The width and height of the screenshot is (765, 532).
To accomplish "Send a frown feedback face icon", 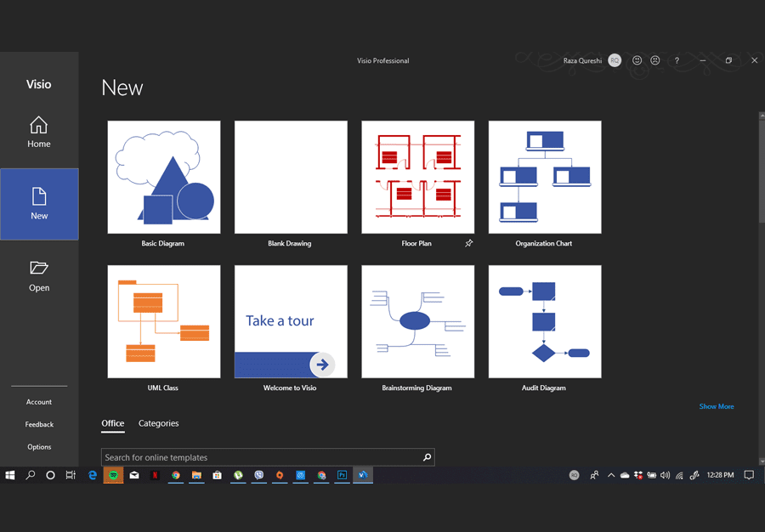I will [655, 61].
